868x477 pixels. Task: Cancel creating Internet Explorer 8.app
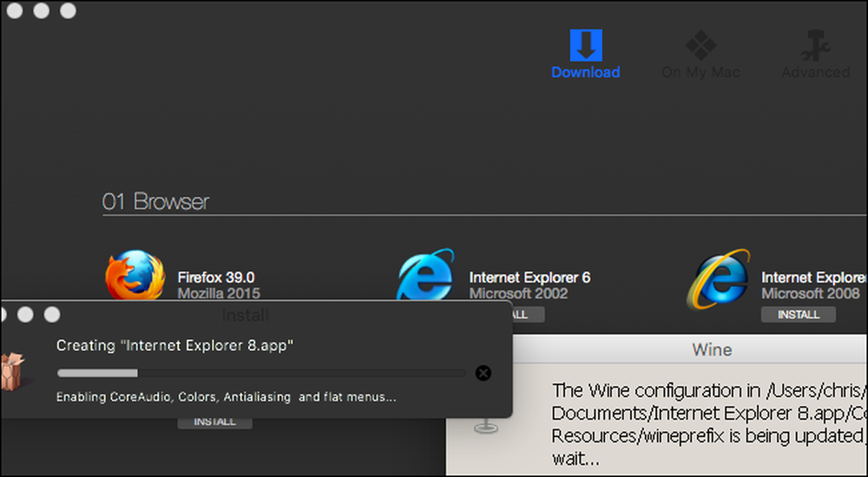pyautogui.click(x=483, y=373)
